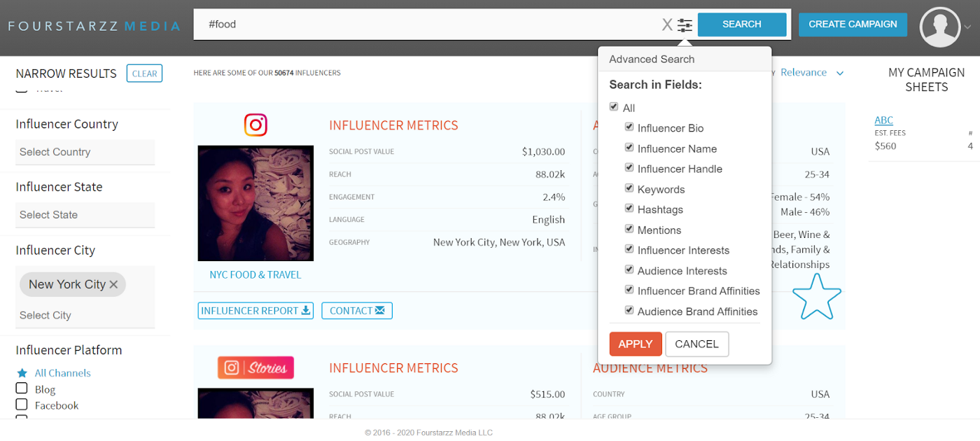980x441 pixels.
Task: Open the Select Country dropdown
Action: (85, 152)
